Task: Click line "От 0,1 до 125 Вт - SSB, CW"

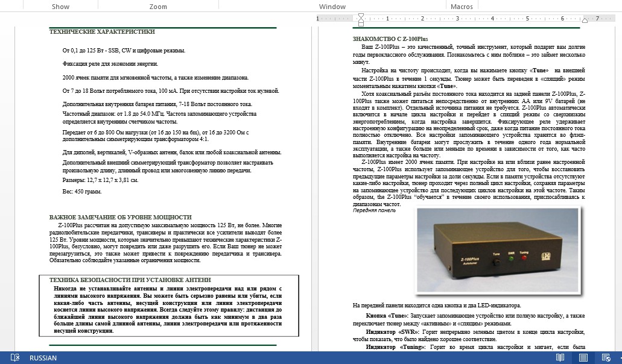Action: [x=124, y=51]
